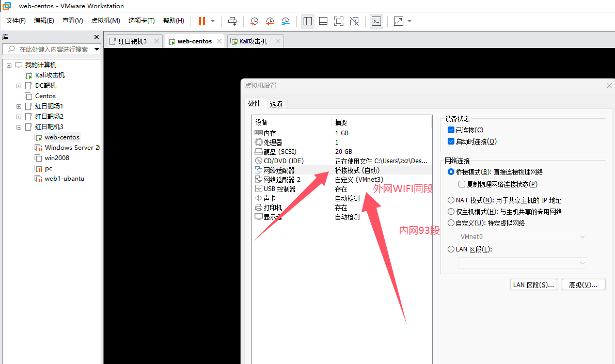The width and height of the screenshot is (615, 364).
Task: Open the power options dropdown arrow beside pause
Action: tap(213, 21)
